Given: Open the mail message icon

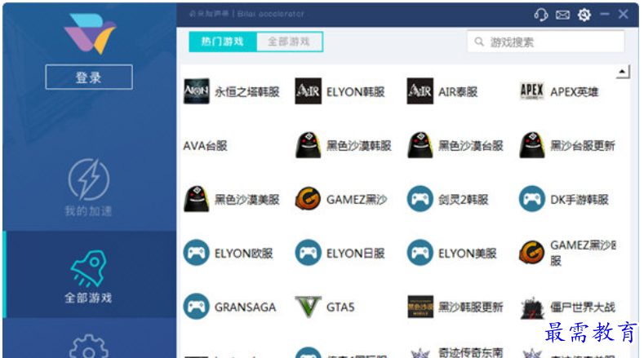Looking at the screenshot, I should 562,15.
